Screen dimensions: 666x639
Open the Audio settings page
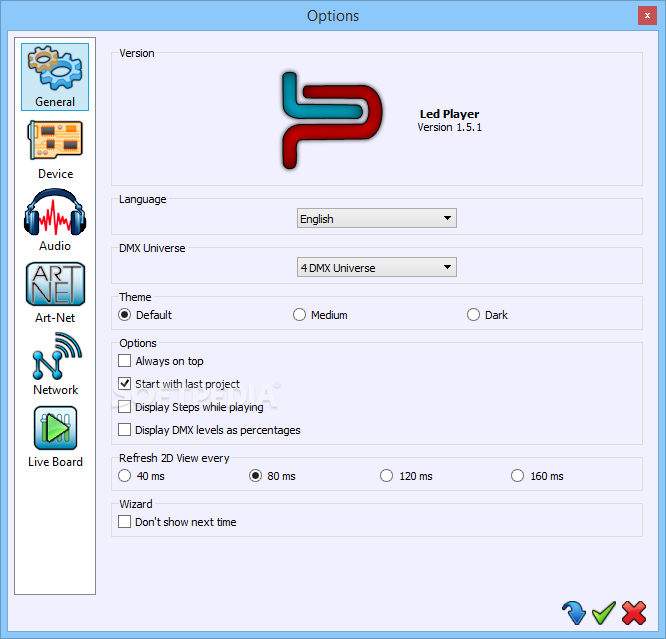click(55, 220)
